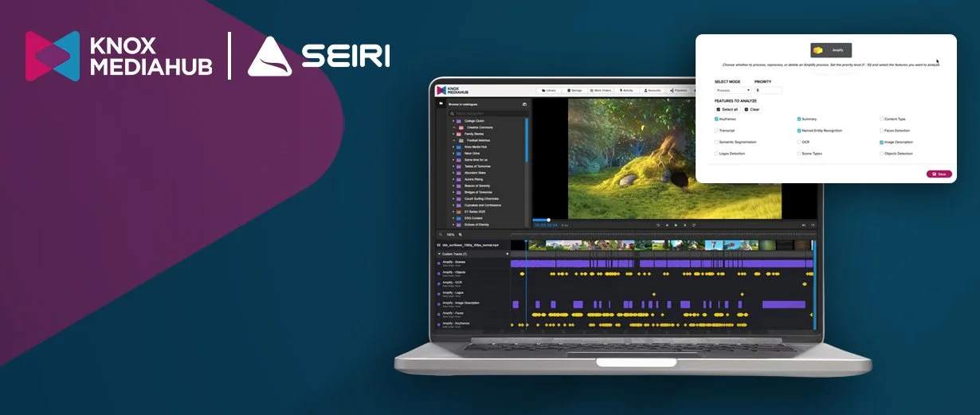
Task: Toggle the player volume icon
Action: tap(803, 225)
